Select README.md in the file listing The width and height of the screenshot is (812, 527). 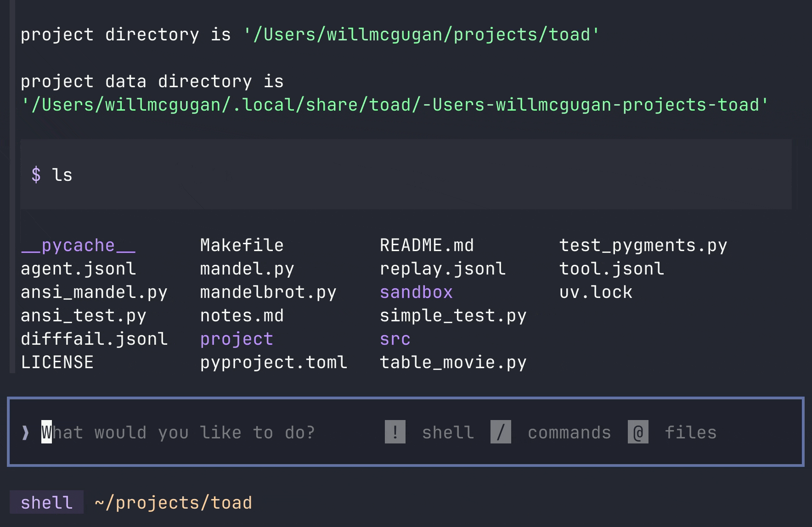[x=427, y=245]
